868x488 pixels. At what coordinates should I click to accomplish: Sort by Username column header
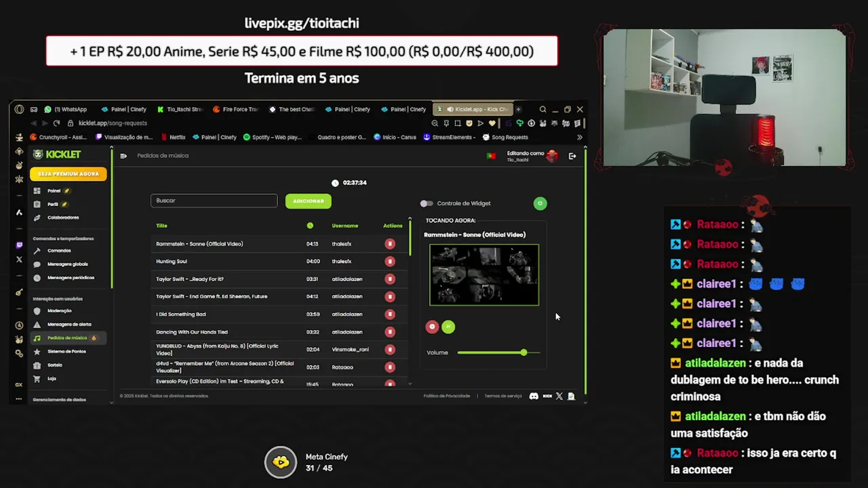[x=344, y=226]
